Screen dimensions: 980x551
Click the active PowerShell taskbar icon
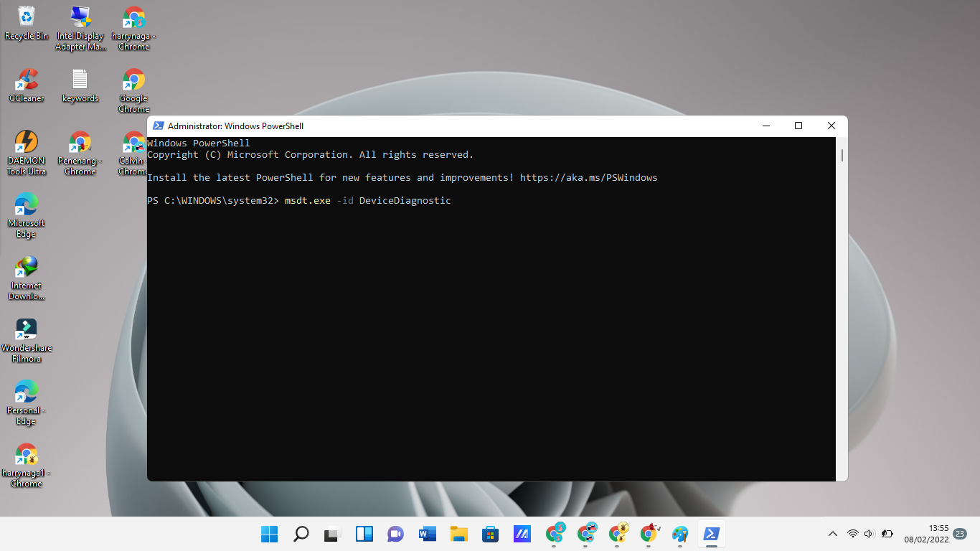coord(712,534)
